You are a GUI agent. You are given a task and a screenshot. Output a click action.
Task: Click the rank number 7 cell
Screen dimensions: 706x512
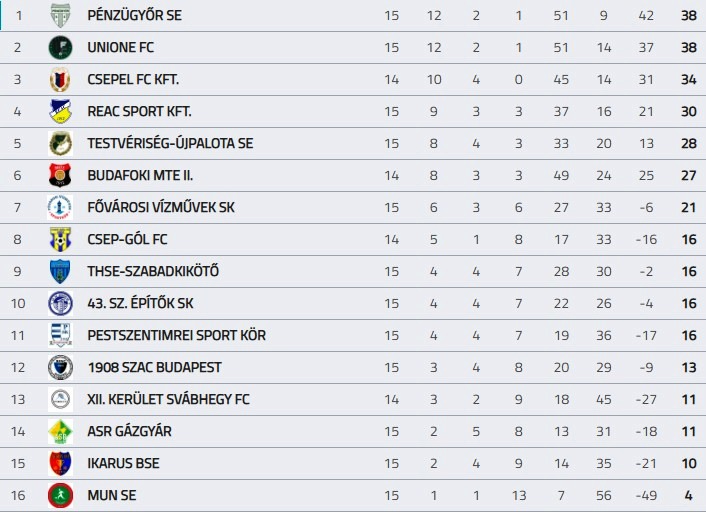tap(17, 208)
